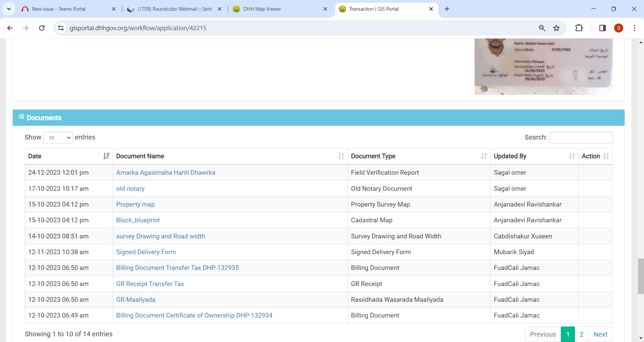
Task: Open Billing Document Certificate of Ownership DHP-132934
Action: pyautogui.click(x=194, y=316)
